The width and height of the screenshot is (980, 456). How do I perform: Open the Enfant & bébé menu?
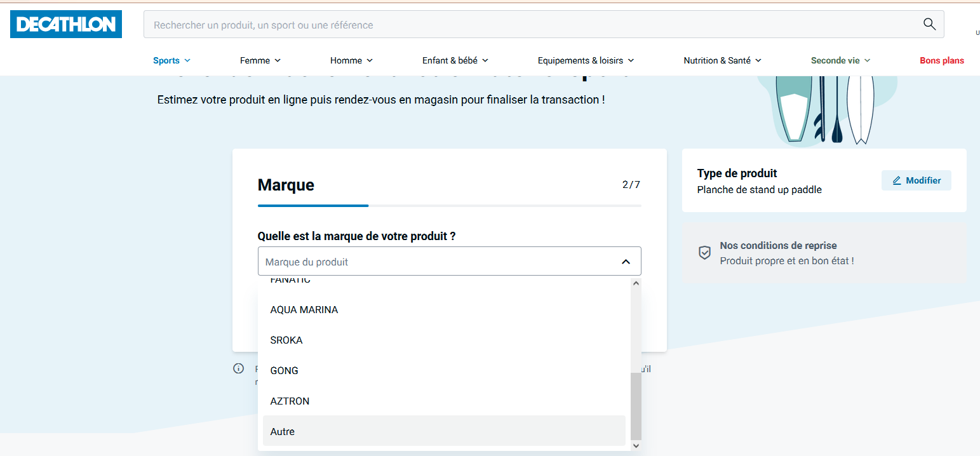pyautogui.click(x=455, y=60)
